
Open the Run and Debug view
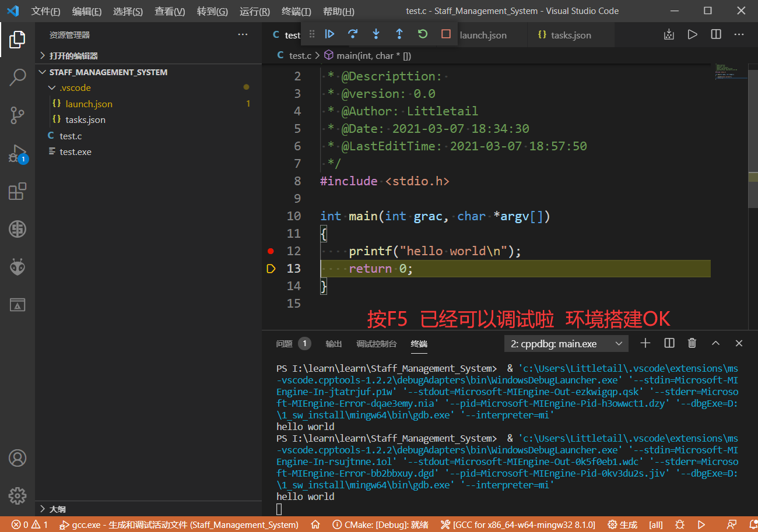tap(17, 153)
